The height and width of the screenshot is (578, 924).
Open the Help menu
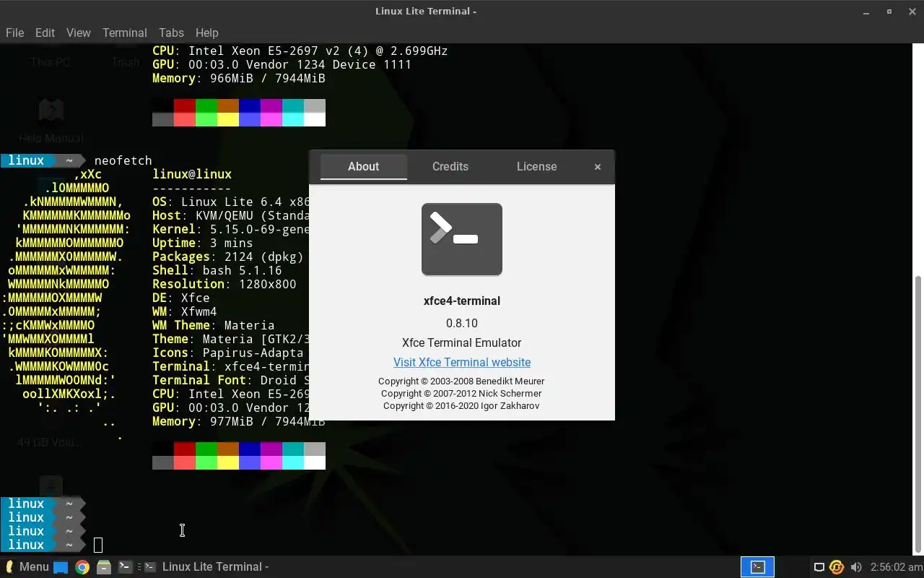click(x=206, y=33)
